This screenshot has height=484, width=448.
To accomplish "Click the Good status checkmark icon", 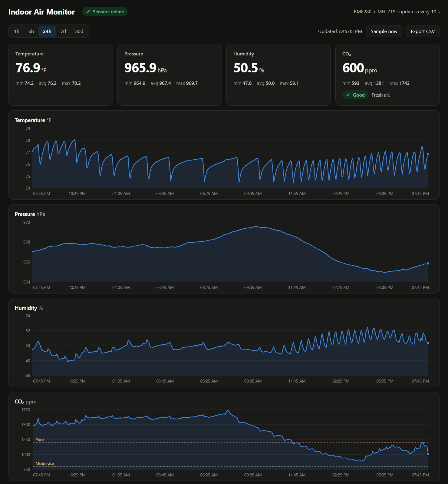I will pos(348,95).
